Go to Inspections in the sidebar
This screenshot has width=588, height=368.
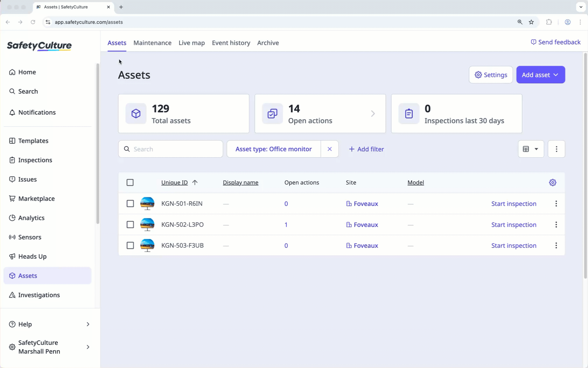tap(48, 160)
